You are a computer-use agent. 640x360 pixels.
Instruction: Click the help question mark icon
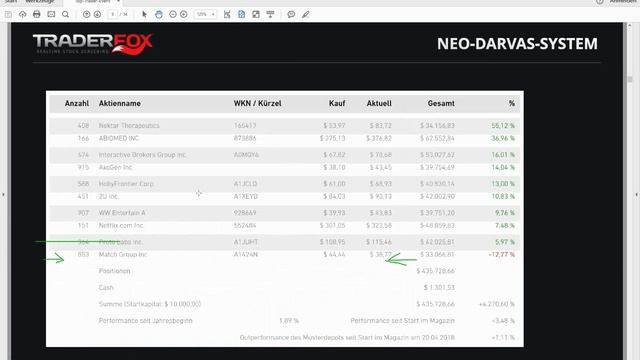[x=600, y=2]
